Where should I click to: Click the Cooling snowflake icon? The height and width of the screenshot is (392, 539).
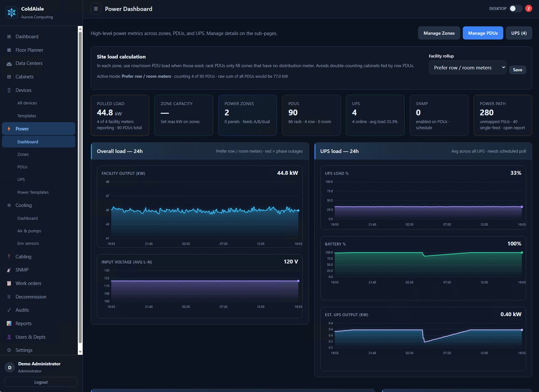9,205
